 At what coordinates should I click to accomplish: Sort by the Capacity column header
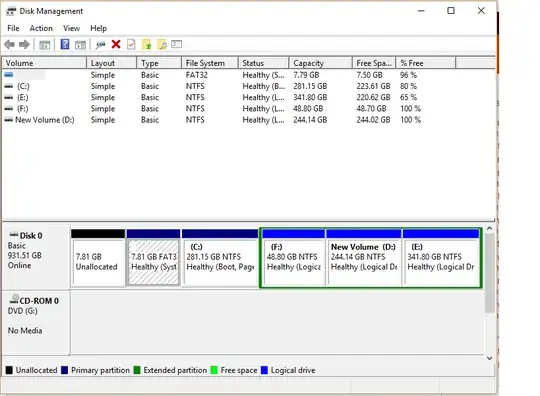point(321,63)
